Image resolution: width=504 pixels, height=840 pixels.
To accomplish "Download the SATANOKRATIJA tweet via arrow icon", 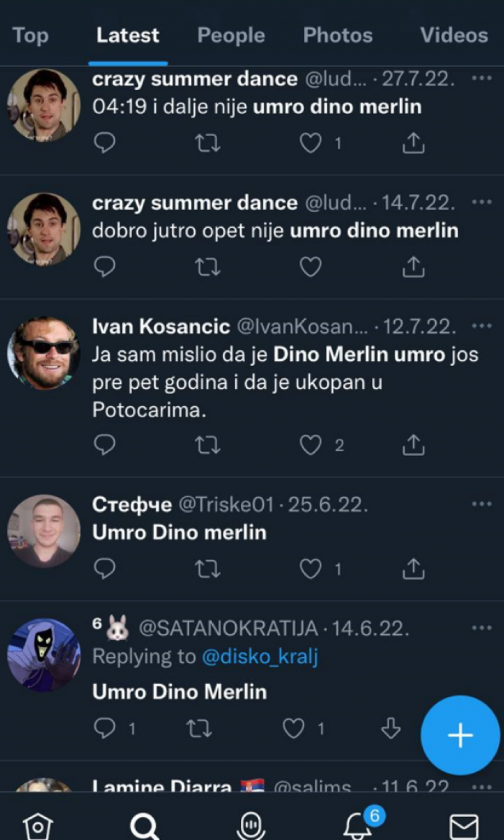I will point(390,728).
